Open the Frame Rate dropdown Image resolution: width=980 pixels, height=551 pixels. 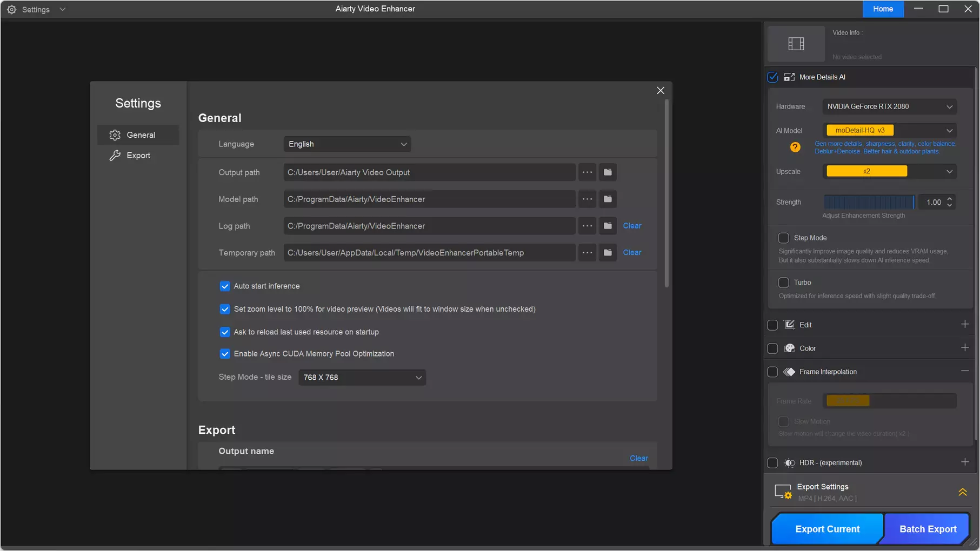tap(889, 401)
